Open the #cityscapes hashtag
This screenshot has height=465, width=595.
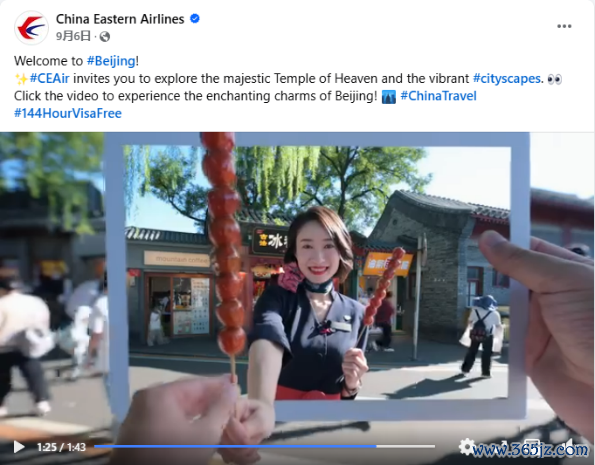click(x=507, y=79)
